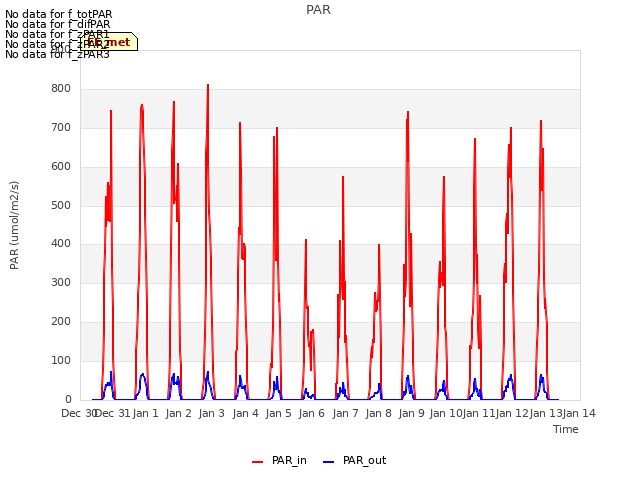Click the 800 y-axis tick label
The image size is (640, 480).
tap(61, 89)
